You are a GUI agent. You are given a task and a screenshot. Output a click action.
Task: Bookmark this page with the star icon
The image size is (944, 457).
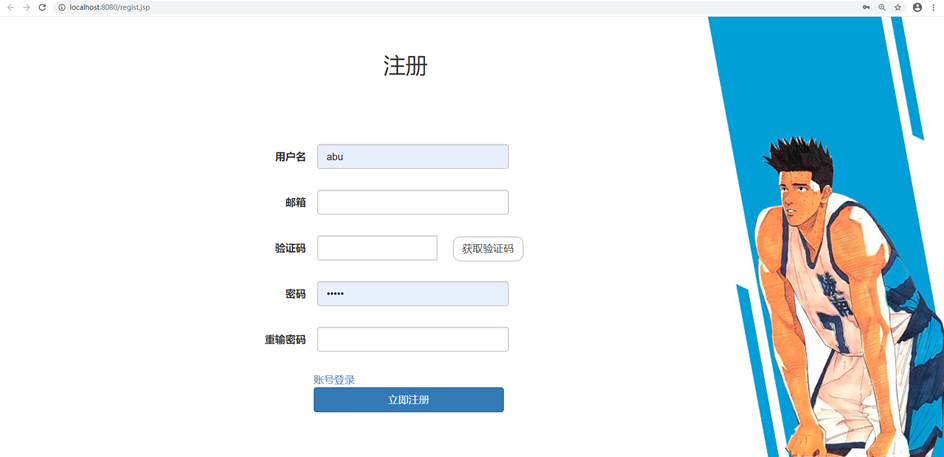[898, 7]
